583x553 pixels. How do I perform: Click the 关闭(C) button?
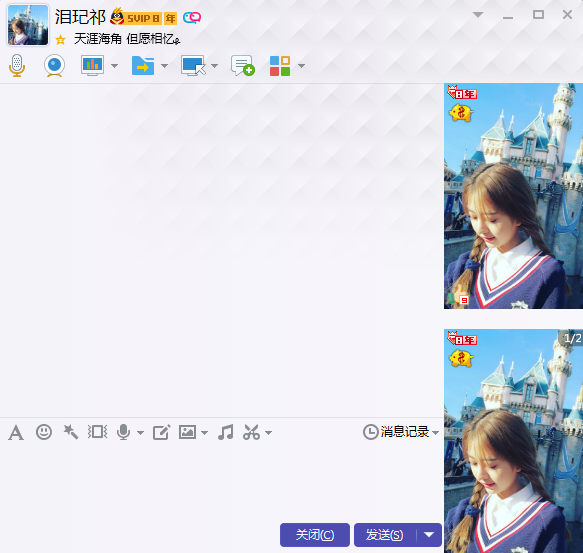click(x=315, y=535)
